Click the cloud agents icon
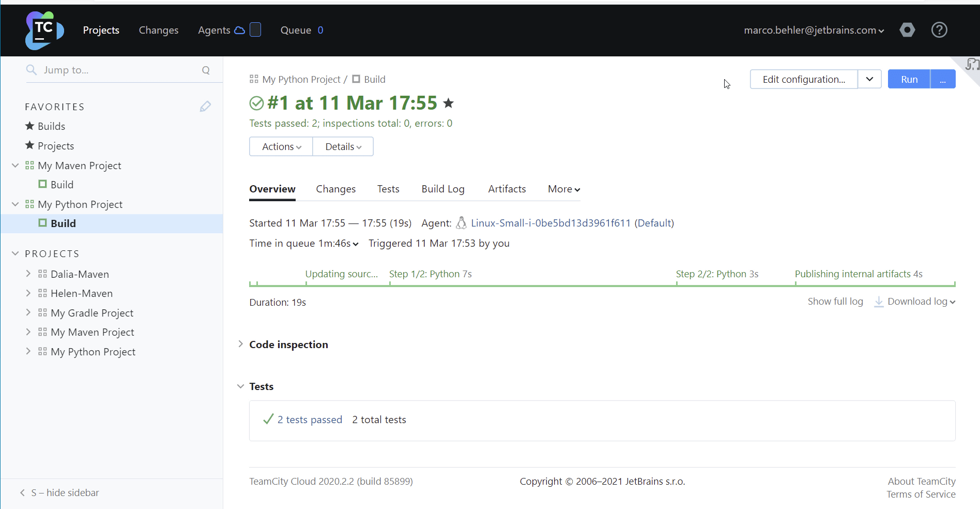Viewport: 980px width, 509px height. click(239, 31)
